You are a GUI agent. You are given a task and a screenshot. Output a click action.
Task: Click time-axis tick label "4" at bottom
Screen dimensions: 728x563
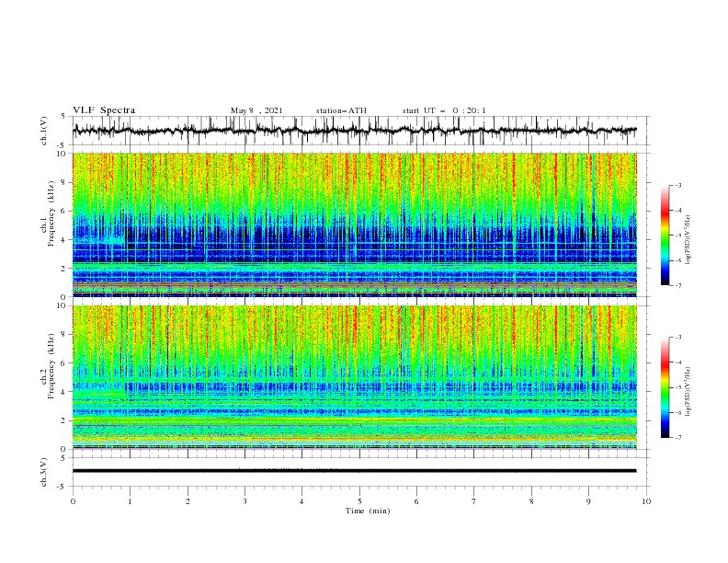click(301, 501)
